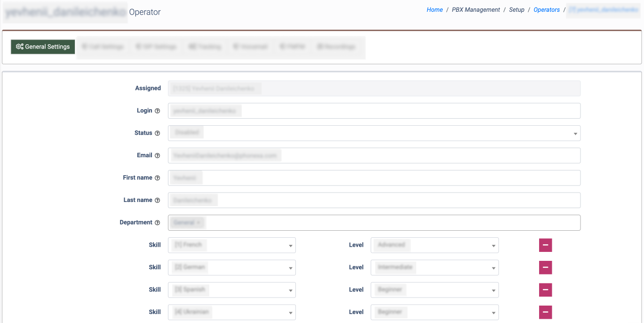Viewport: 644px width, 323px height.
Task: Expand the first Skill dropdown
Action: tap(231, 245)
